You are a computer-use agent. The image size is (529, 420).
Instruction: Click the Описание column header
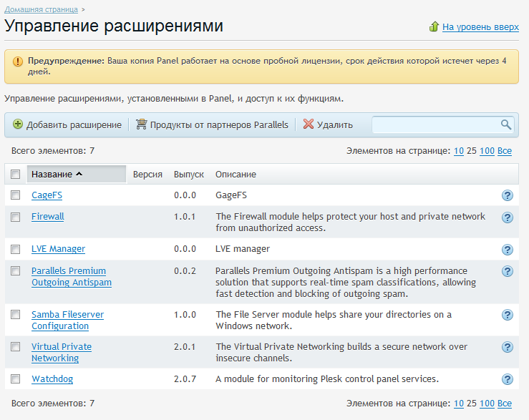(236, 175)
